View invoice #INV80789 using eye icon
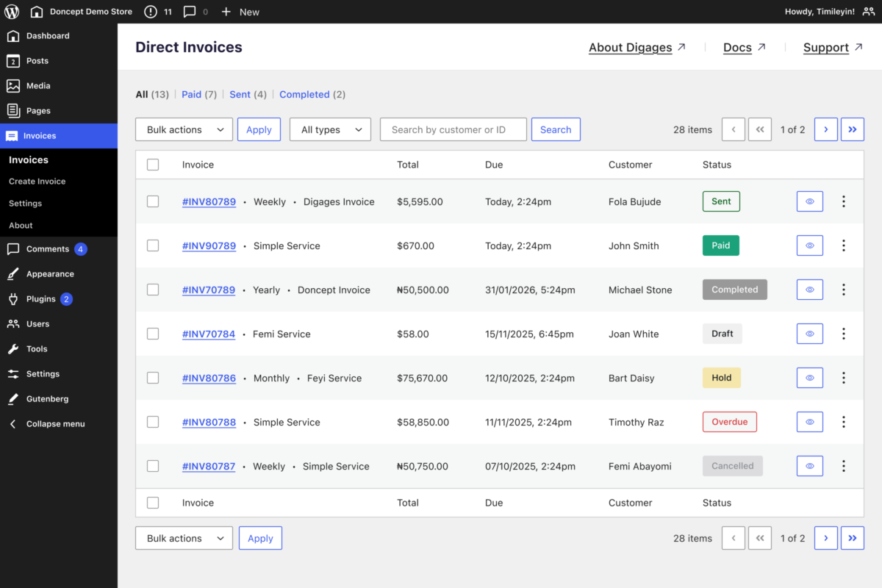 pos(809,201)
